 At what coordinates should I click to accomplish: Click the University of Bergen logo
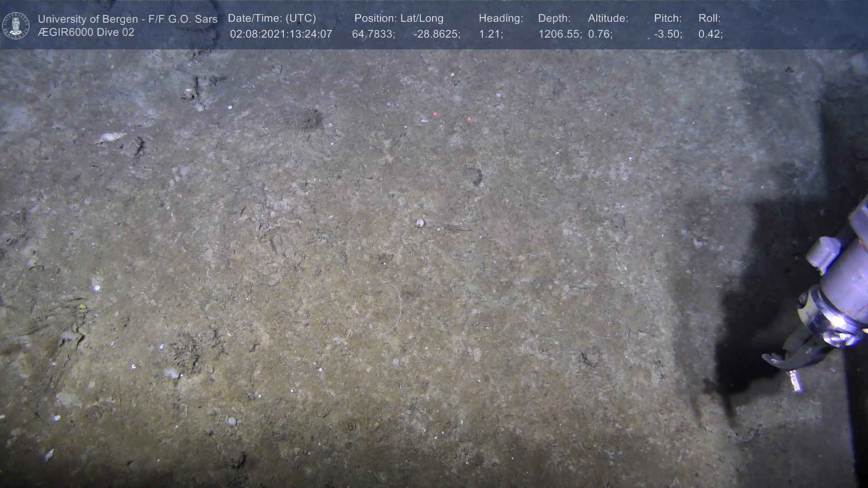pos(16,25)
